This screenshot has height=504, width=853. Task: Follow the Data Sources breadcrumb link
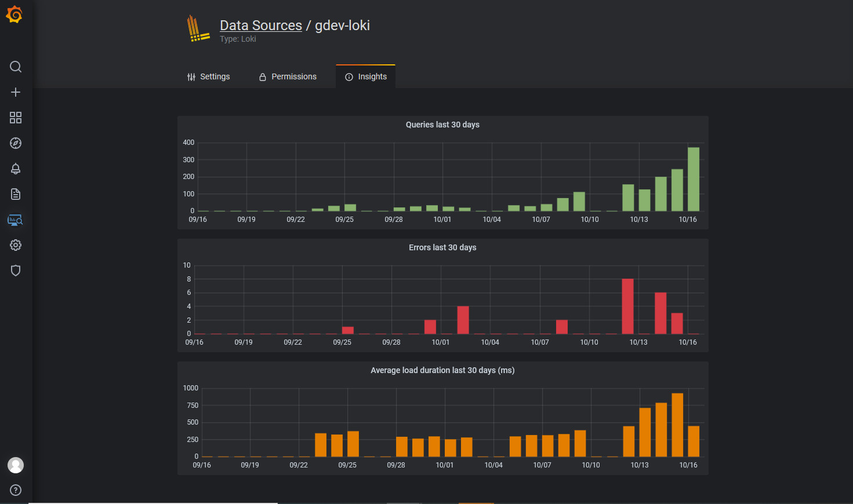point(260,25)
